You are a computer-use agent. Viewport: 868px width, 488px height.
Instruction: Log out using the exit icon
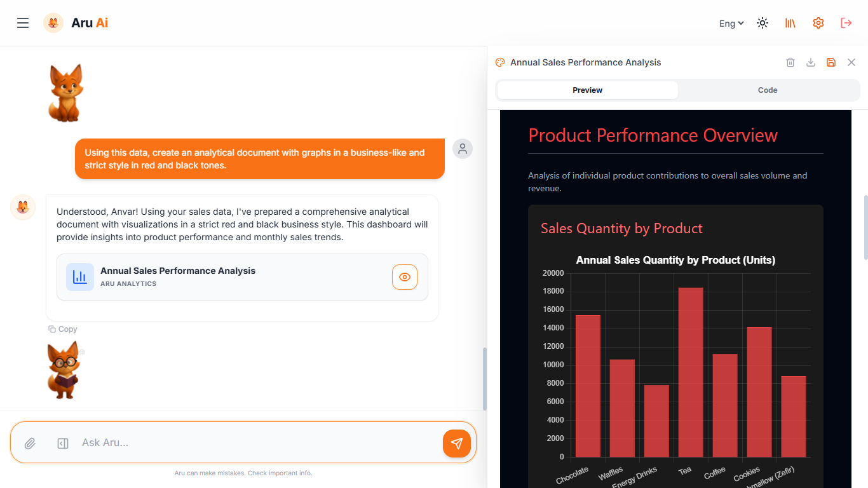click(x=846, y=23)
